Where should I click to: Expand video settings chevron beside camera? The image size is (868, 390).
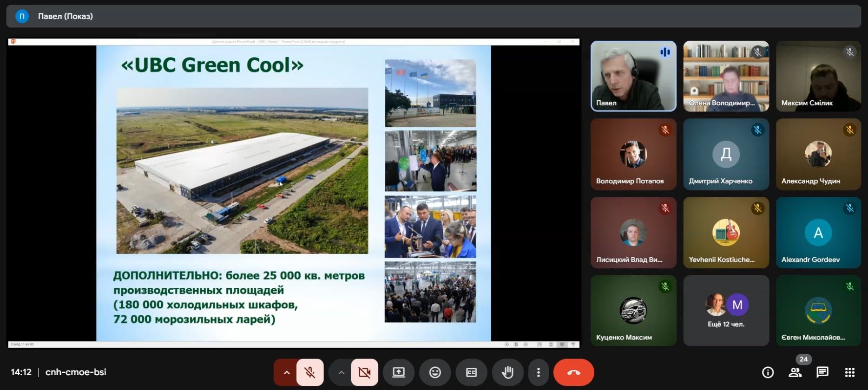(x=341, y=372)
